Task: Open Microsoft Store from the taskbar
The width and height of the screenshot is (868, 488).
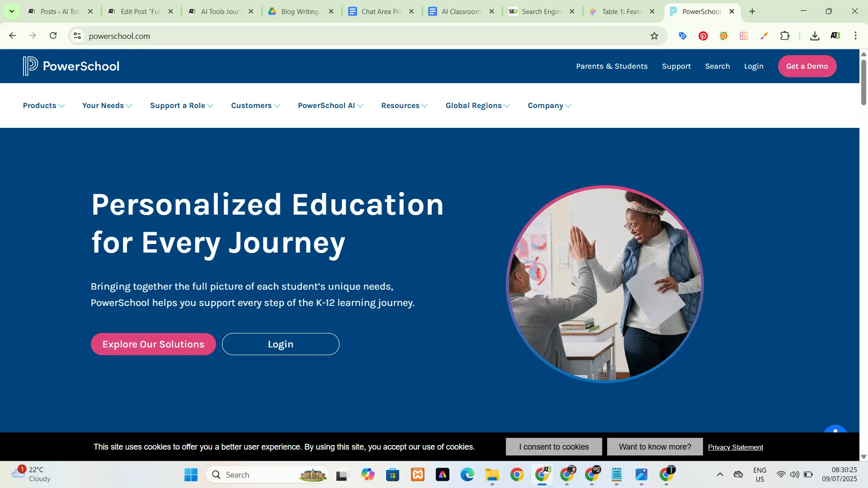Action: [392, 474]
